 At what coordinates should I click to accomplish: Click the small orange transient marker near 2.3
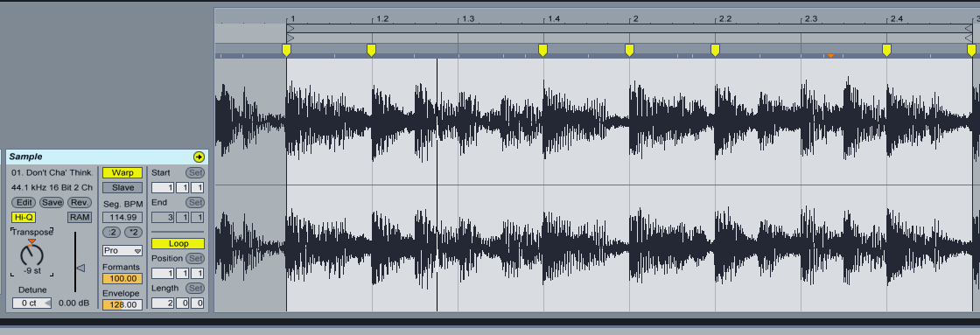(x=830, y=56)
